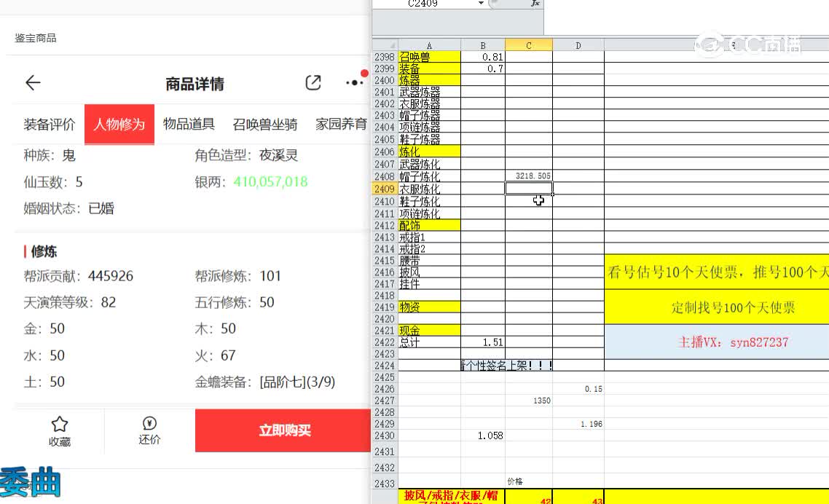Switch to the 召唤兽坐骑 tab
829x504 pixels.
click(x=265, y=125)
